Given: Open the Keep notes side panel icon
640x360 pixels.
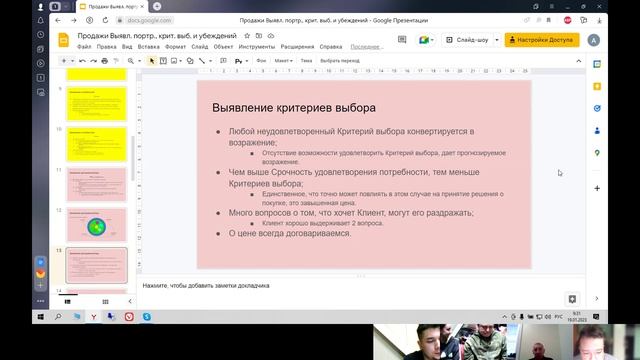Looking at the screenshot, I should point(597,86).
